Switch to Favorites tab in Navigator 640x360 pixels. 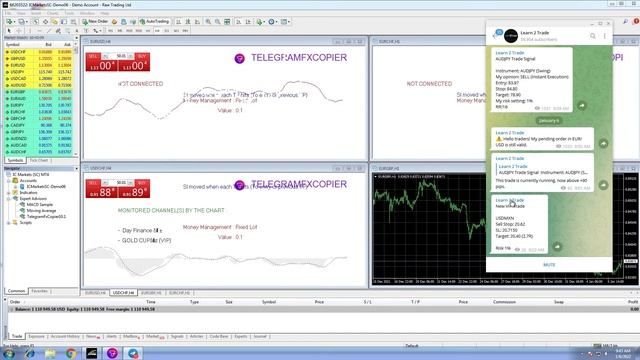[40, 291]
